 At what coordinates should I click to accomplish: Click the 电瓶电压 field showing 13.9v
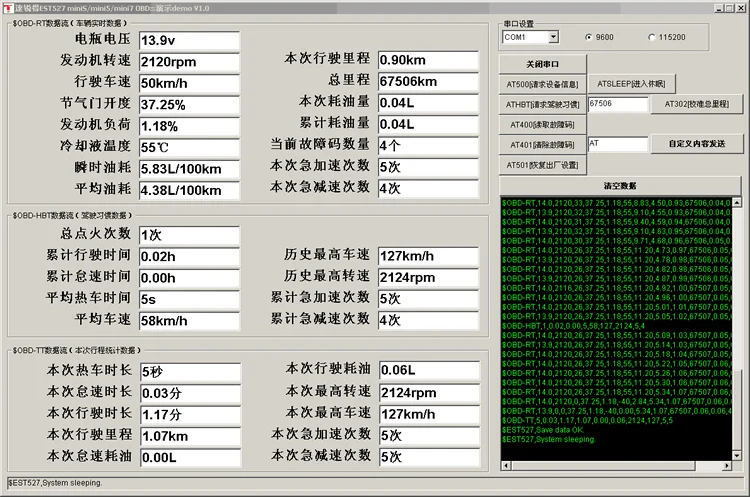coord(189,41)
